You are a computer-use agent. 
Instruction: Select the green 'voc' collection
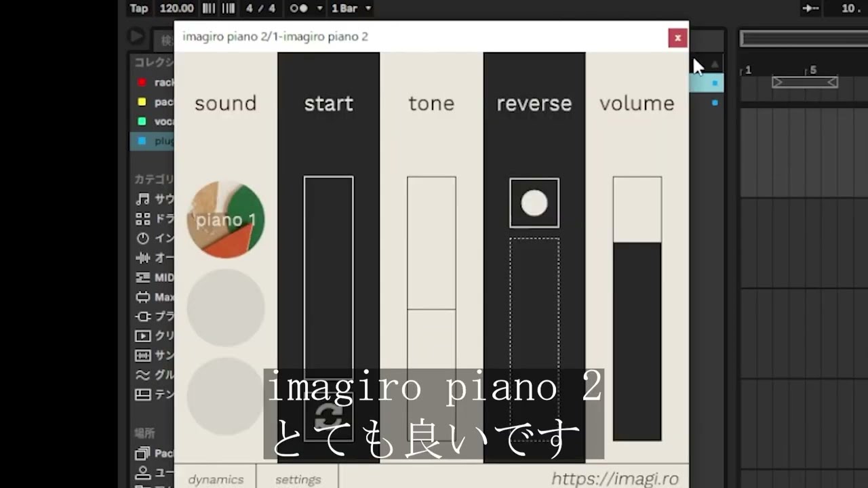153,122
